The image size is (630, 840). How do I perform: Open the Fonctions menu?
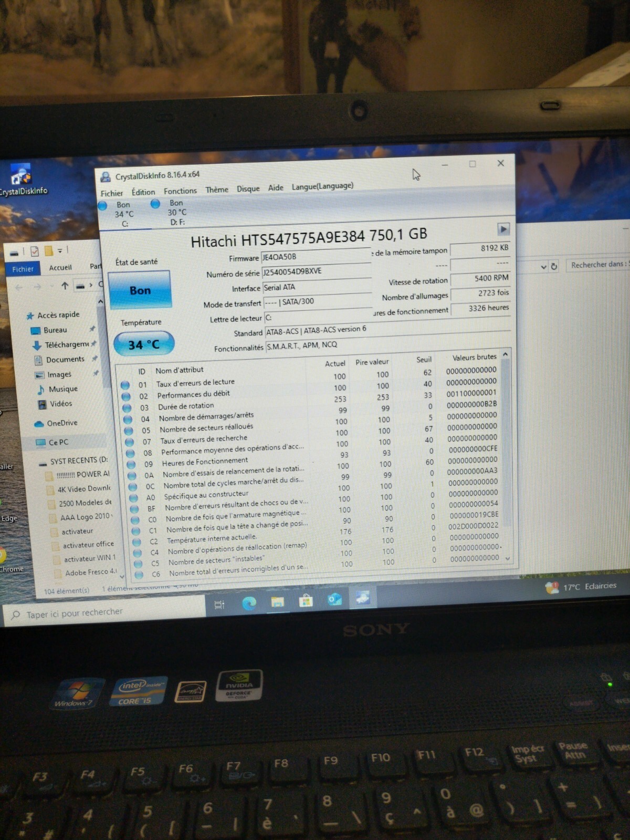click(180, 191)
